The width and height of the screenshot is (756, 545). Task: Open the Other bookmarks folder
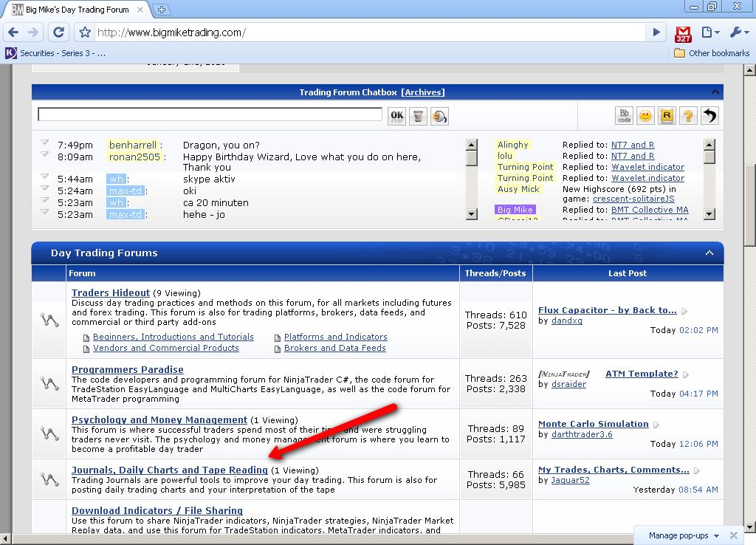(x=712, y=53)
